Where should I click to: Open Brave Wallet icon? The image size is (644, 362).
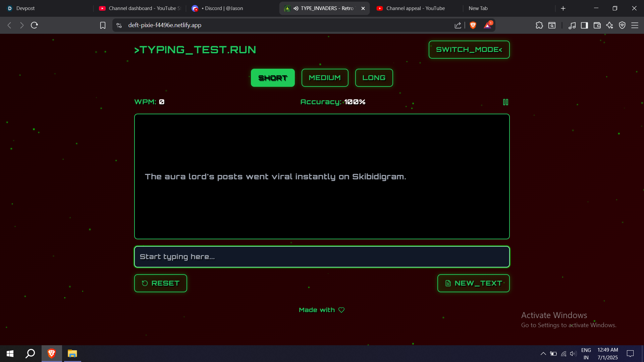coord(597,25)
